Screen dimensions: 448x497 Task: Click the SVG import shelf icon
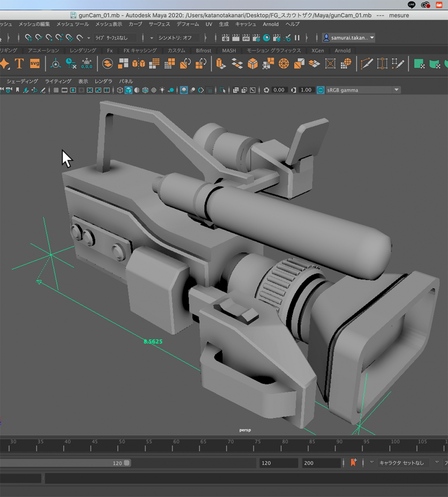(x=34, y=64)
